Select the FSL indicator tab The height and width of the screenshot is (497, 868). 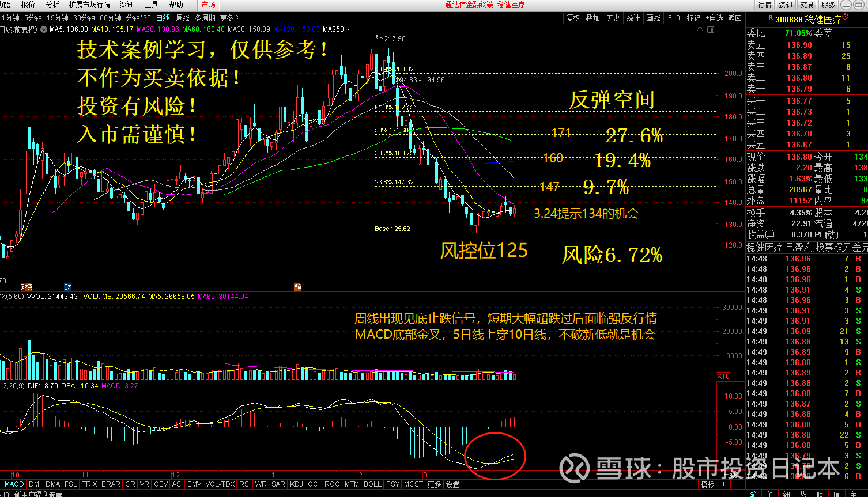(70, 484)
